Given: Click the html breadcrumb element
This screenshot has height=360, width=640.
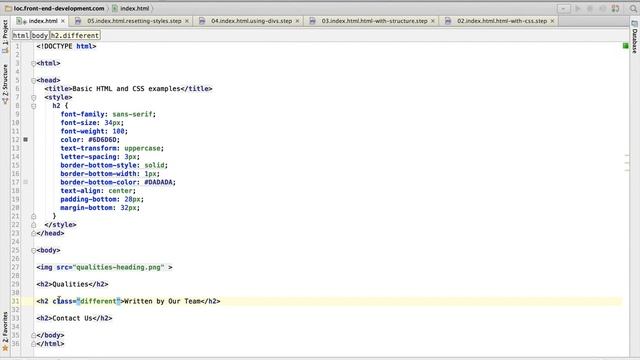Looking at the screenshot, I should [x=21, y=36].
